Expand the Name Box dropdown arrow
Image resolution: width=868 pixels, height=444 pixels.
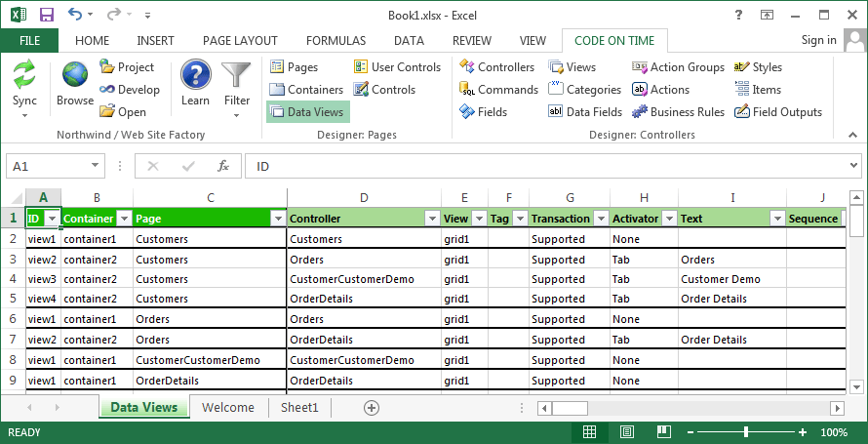pos(96,166)
